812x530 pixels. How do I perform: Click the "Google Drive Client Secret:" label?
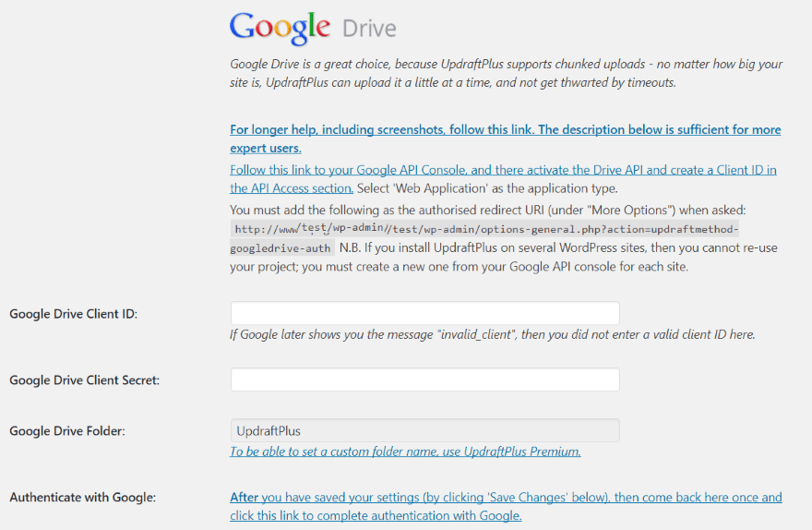click(x=84, y=380)
